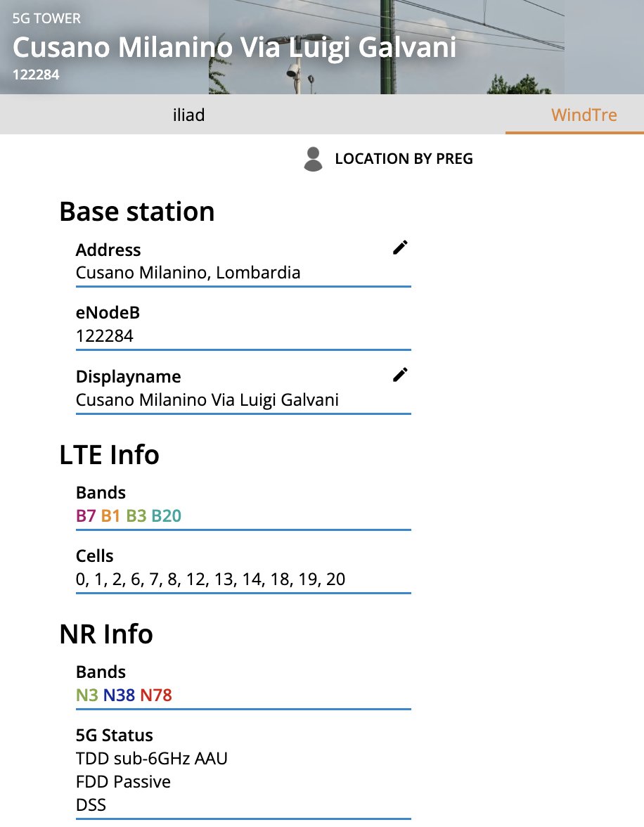Edit the Displayname pencil icon
Screen dimensions: 644x827
(400, 375)
